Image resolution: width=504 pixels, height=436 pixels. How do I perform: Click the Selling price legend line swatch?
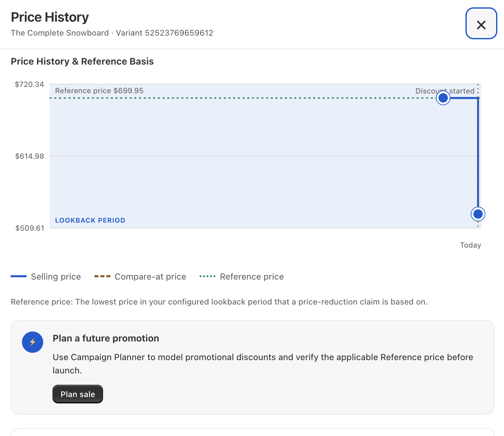(19, 277)
